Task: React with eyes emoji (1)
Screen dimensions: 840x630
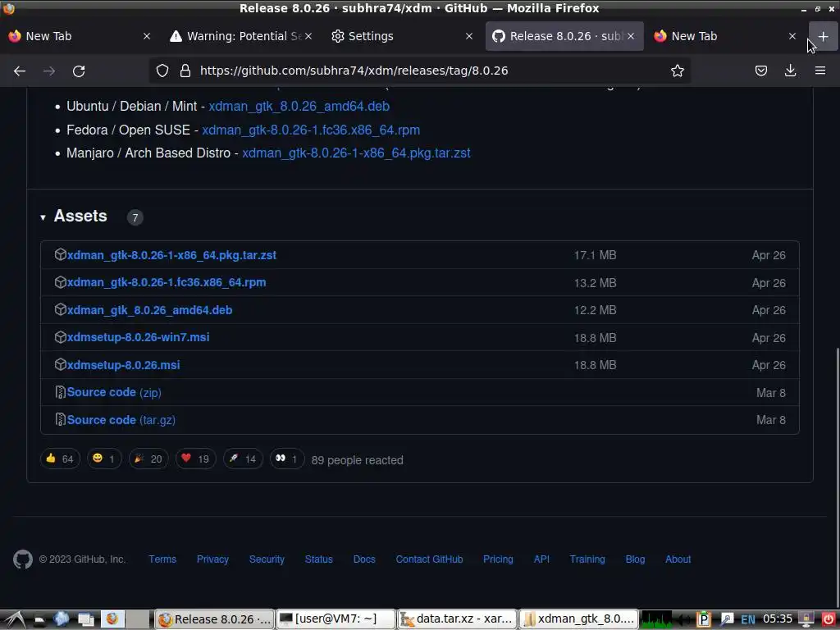Action: coord(286,459)
